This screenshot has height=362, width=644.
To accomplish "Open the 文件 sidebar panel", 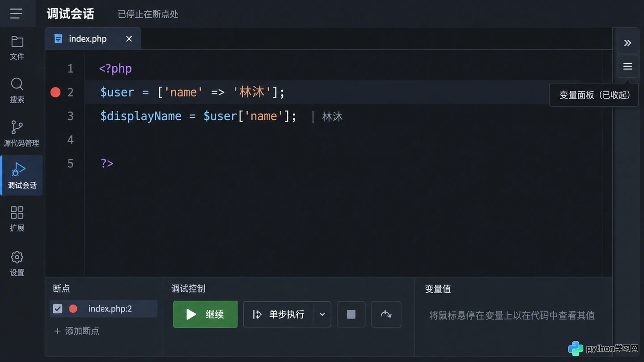I will pyautogui.click(x=17, y=48).
